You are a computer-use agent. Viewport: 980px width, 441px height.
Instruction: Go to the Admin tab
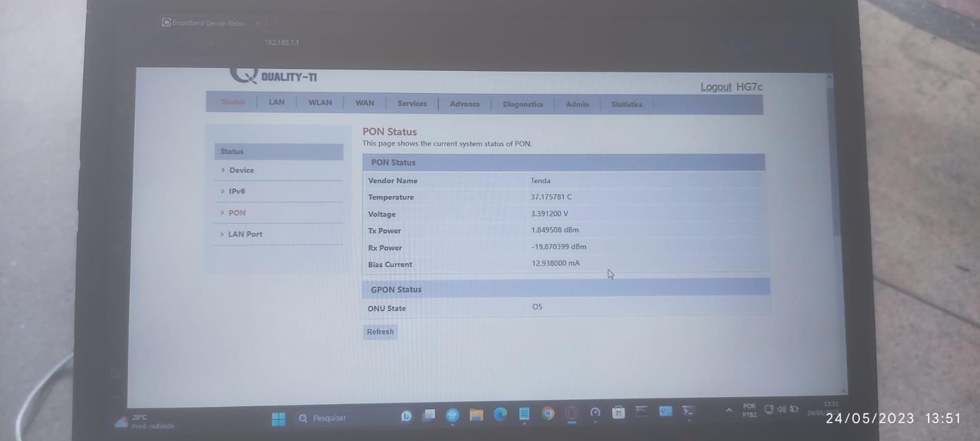[x=577, y=104]
